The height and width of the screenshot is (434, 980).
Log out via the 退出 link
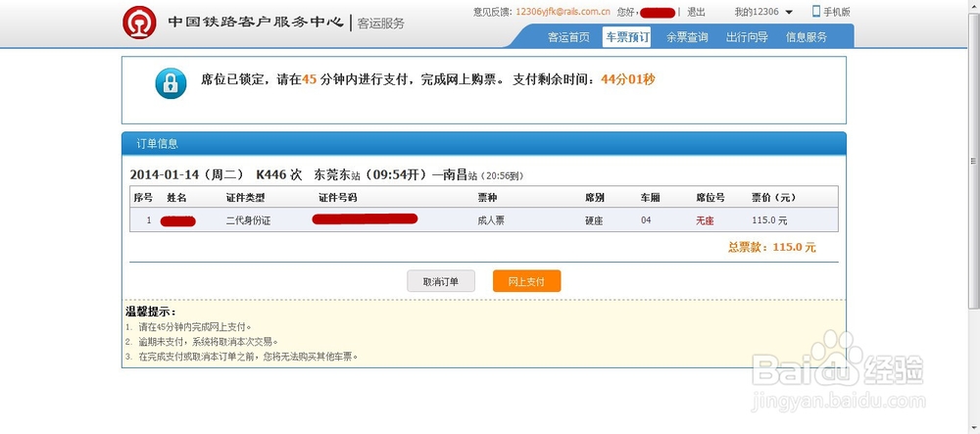[696, 12]
